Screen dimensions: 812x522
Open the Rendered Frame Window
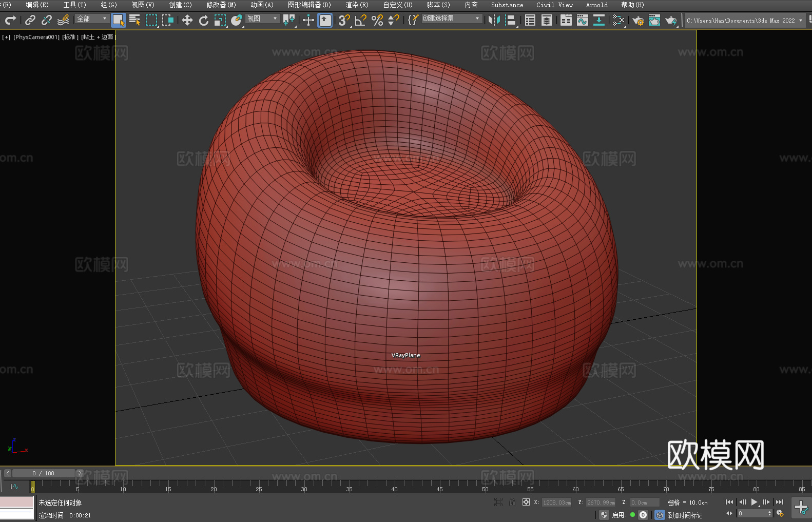(654, 20)
